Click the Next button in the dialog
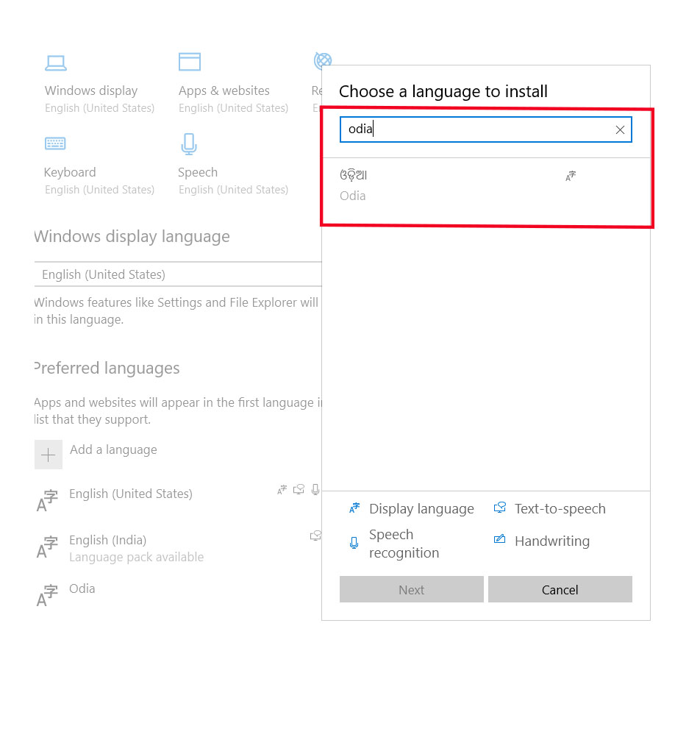This screenshot has width=700, height=740. pyautogui.click(x=411, y=589)
